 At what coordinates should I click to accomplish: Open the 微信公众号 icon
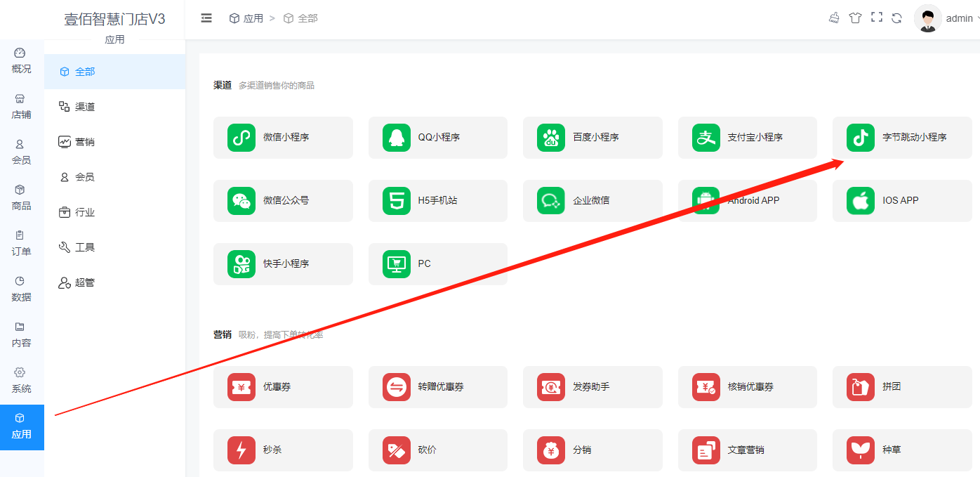(241, 201)
